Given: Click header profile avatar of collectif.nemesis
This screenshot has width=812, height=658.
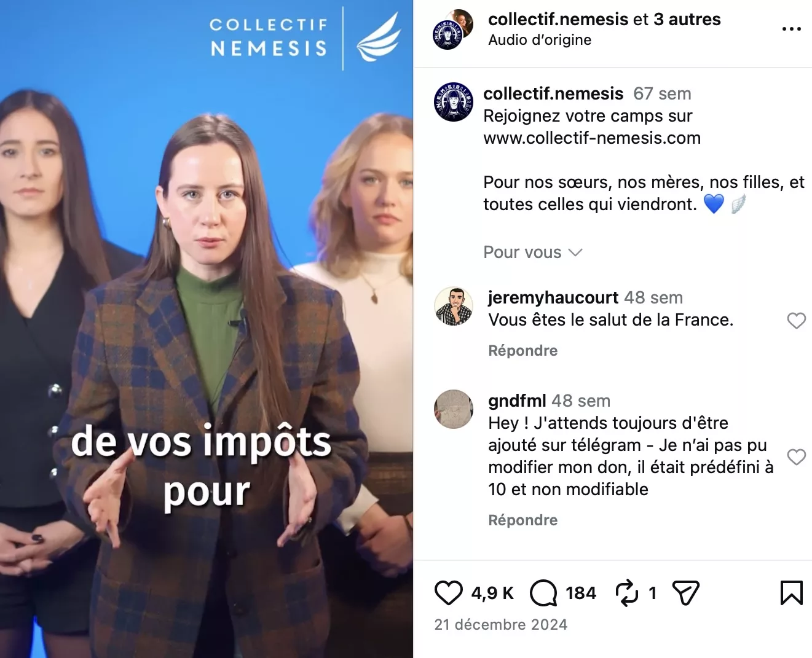Looking at the screenshot, I should (x=453, y=29).
